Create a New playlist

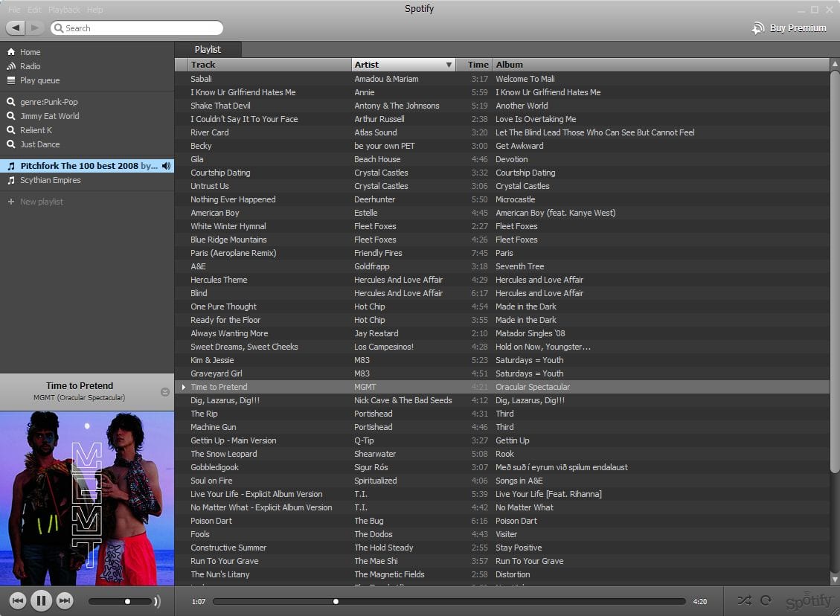pyautogui.click(x=41, y=202)
